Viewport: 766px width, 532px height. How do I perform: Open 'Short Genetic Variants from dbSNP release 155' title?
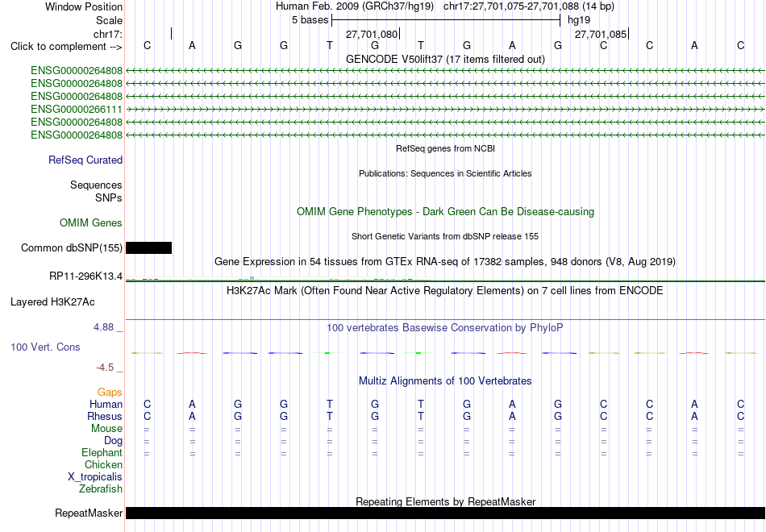tap(445, 236)
